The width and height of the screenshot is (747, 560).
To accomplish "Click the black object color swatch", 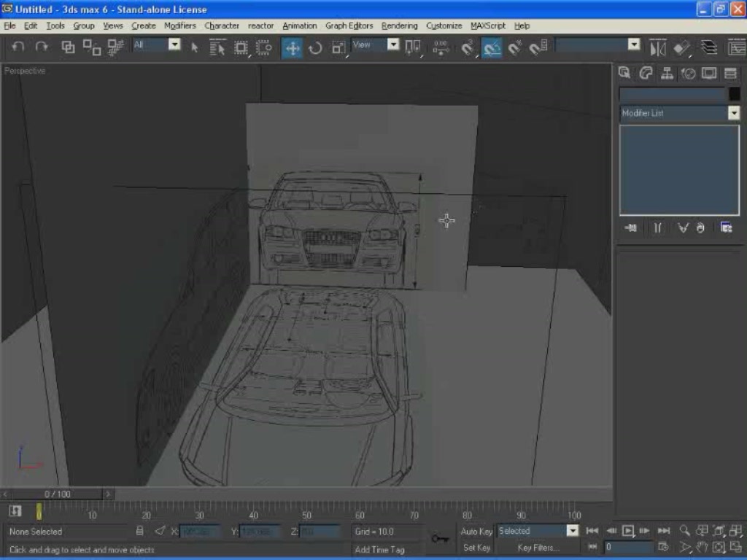I will (x=734, y=94).
